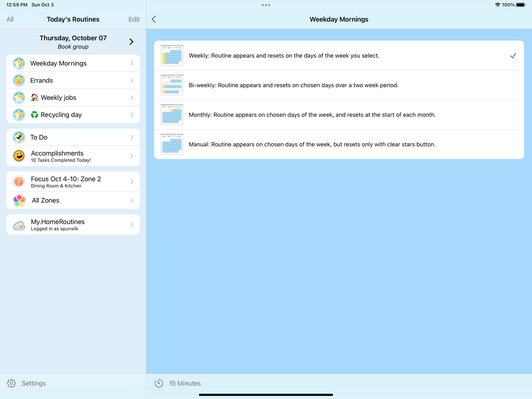The image size is (532, 399).
Task: Select the Monthly routine schedule option
Action: click(339, 114)
